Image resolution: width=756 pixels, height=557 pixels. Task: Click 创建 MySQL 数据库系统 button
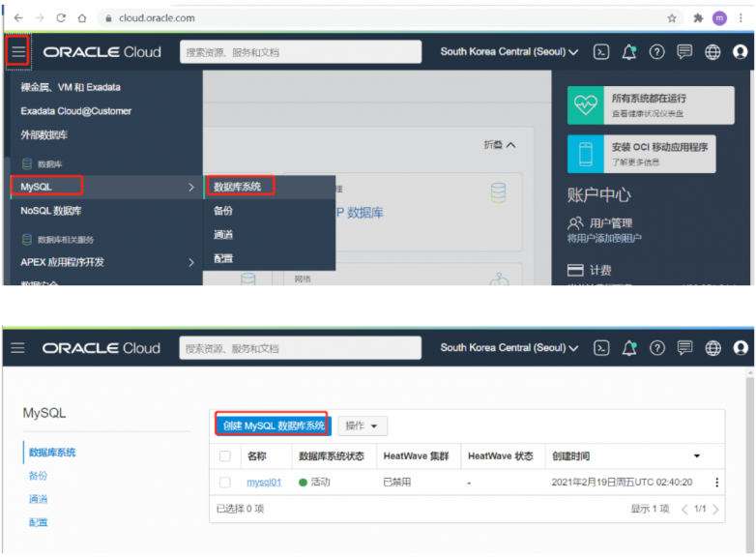click(x=274, y=425)
